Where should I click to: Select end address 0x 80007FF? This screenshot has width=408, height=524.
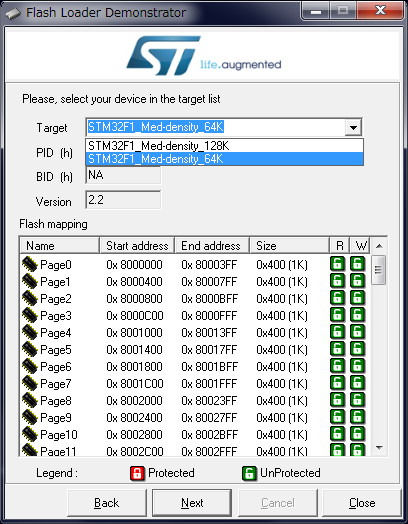coord(209,282)
